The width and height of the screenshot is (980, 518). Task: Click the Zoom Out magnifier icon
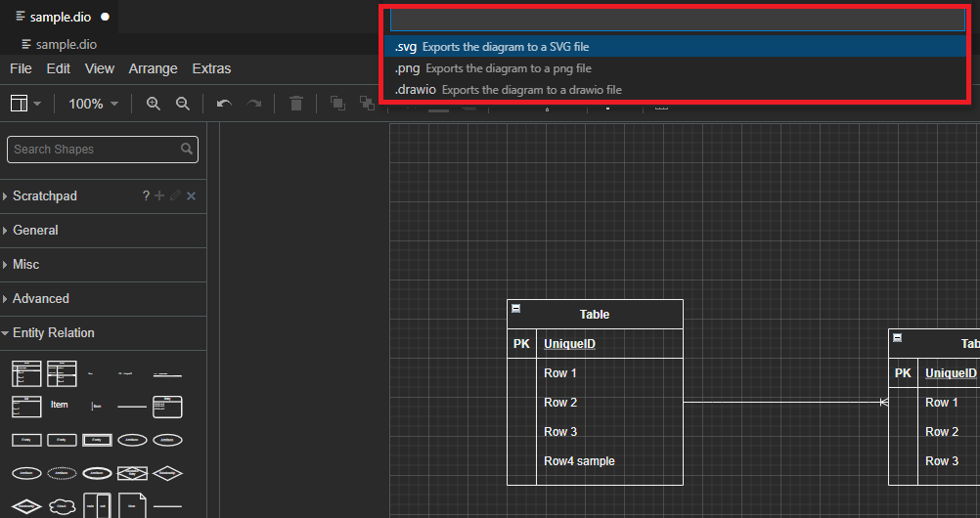point(182,104)
